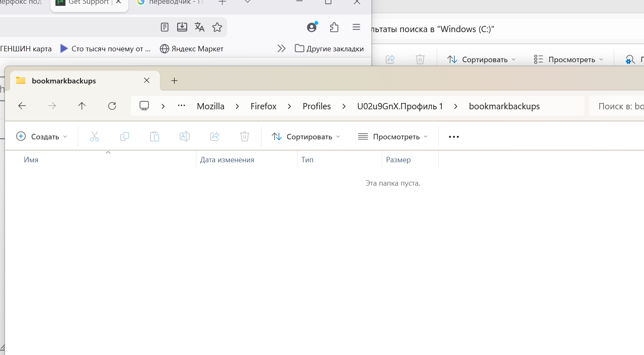Open Firefox extensions puzzle icon

[334, 27]
